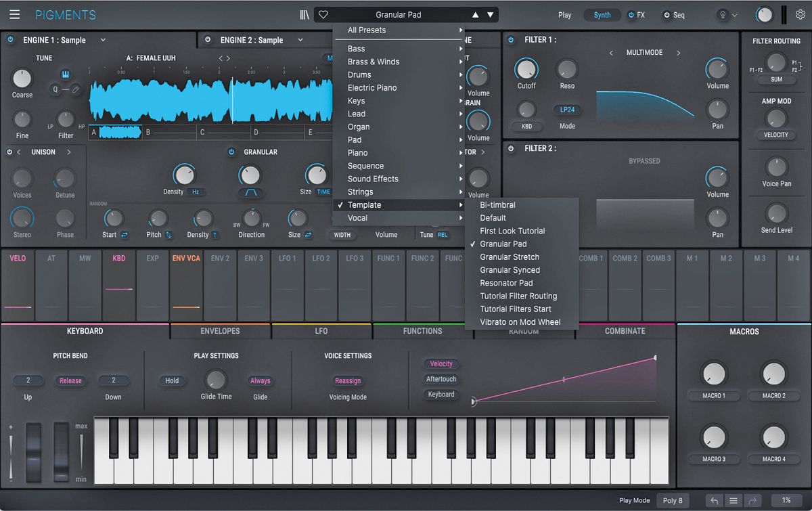Click the random loop icon beside Start knob
This screenshot has width=812, height=511.
coord(125,234)
